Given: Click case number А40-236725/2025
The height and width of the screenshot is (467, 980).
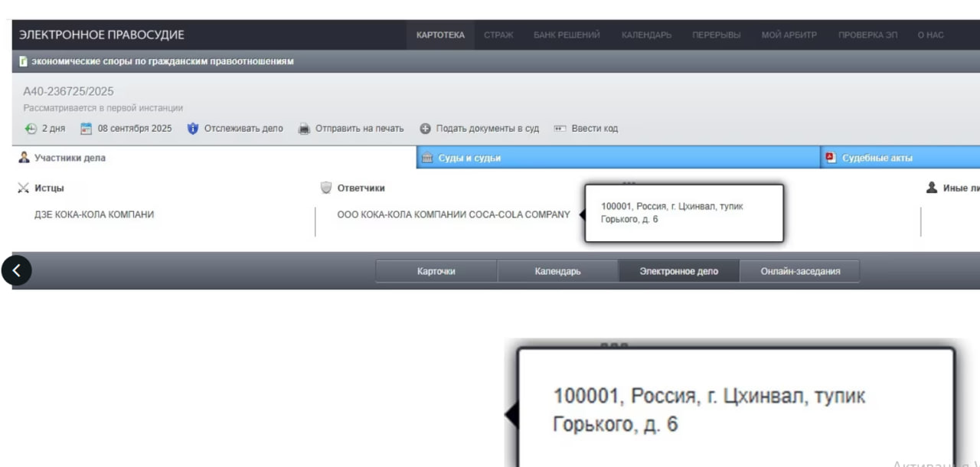Looking at the screenshot, I should [68, 91].
